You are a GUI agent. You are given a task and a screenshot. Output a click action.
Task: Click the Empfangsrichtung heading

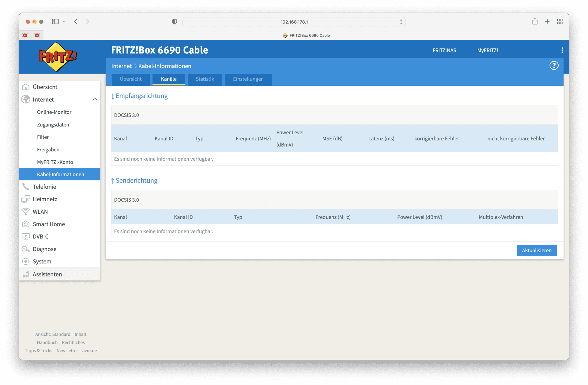(x=139, y=96)
